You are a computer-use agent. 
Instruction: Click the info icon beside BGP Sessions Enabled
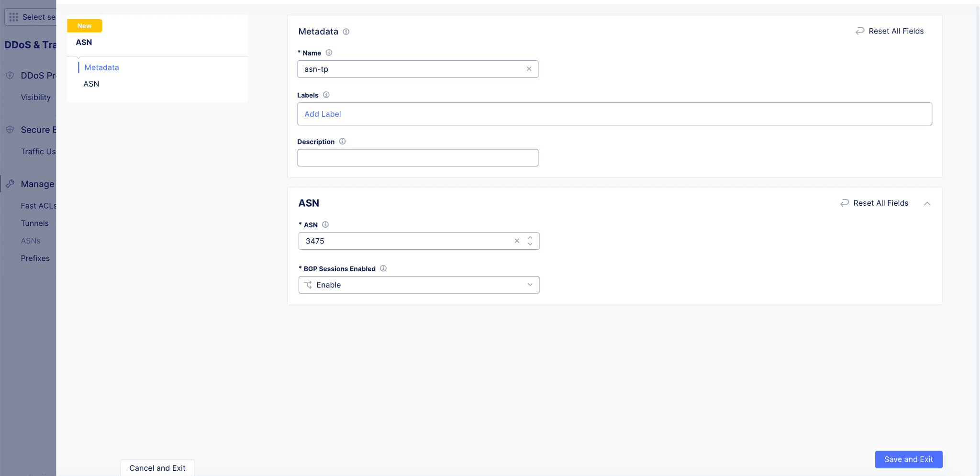point(383,268)
